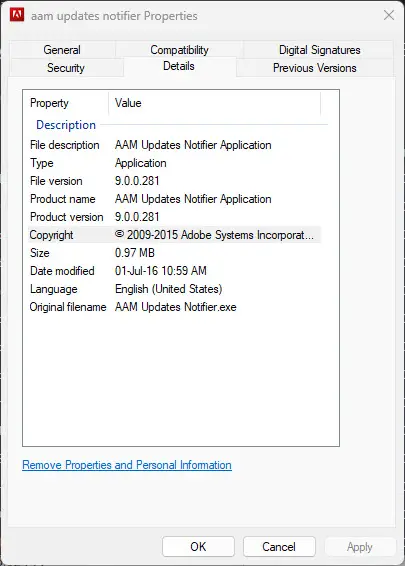Open the Previous Versions tab

(x=315, y=68)
